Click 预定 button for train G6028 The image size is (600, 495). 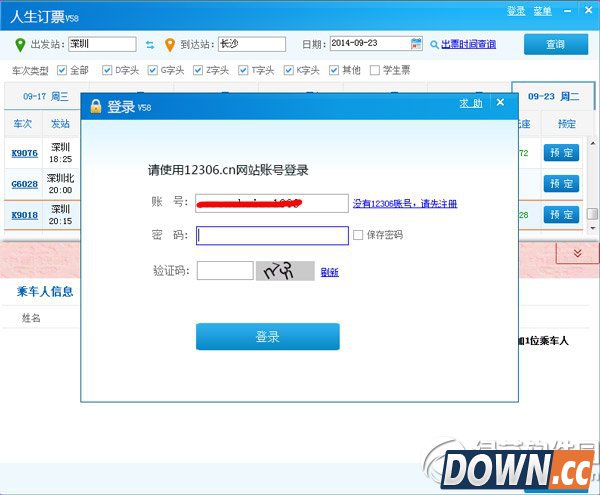tap(561, 184)
